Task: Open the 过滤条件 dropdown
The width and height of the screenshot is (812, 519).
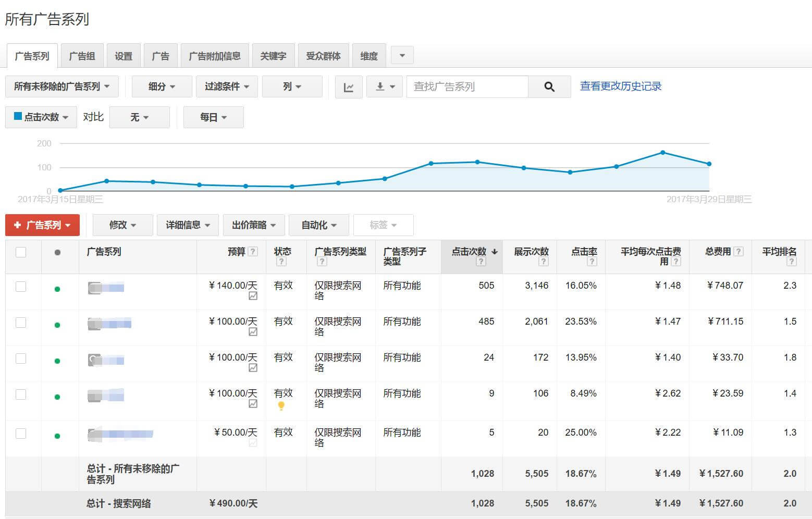Action: (227, 86)
